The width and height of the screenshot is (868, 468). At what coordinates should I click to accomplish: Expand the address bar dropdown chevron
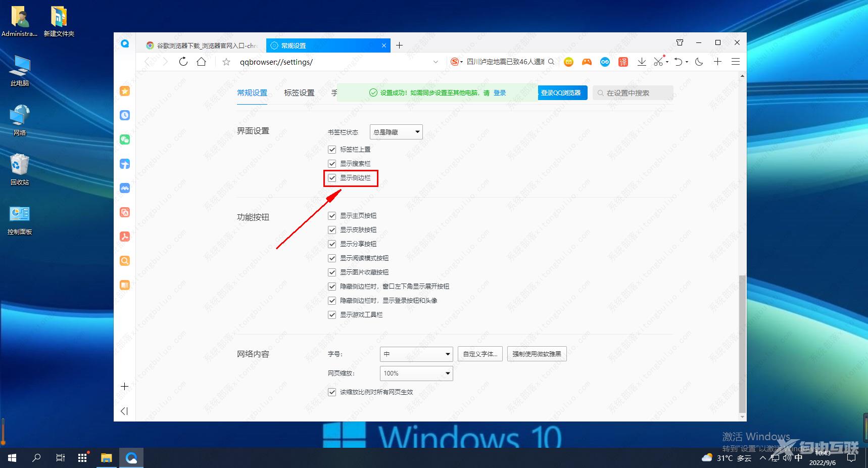tap(436, 62)
